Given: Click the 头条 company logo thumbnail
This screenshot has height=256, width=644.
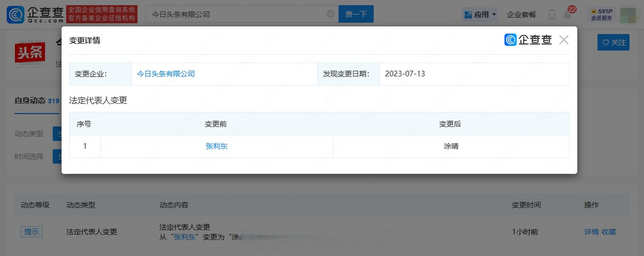Looking at the screenshot, I should [30, 52].
